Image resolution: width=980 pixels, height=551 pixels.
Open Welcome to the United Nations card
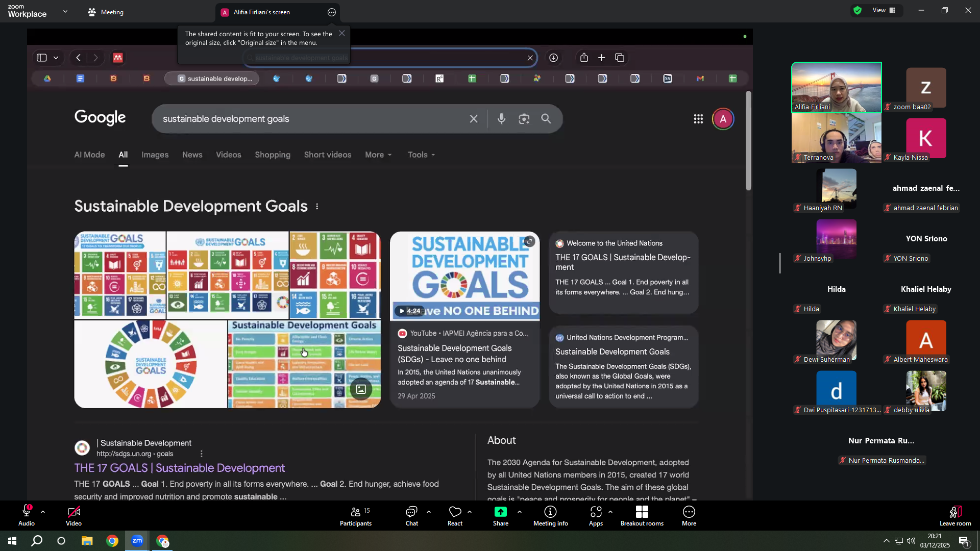coord(623,272)
